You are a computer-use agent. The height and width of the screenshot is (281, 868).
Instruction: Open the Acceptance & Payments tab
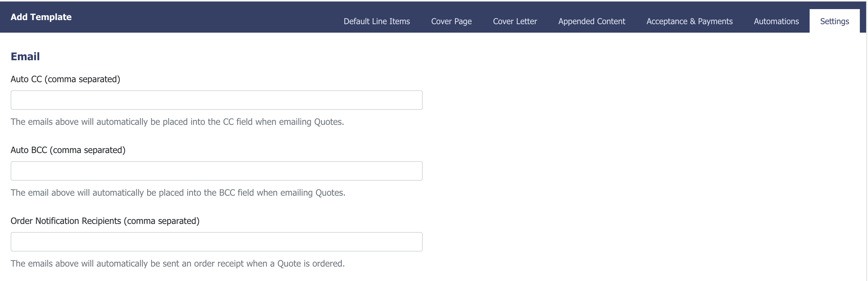(689, 21)
